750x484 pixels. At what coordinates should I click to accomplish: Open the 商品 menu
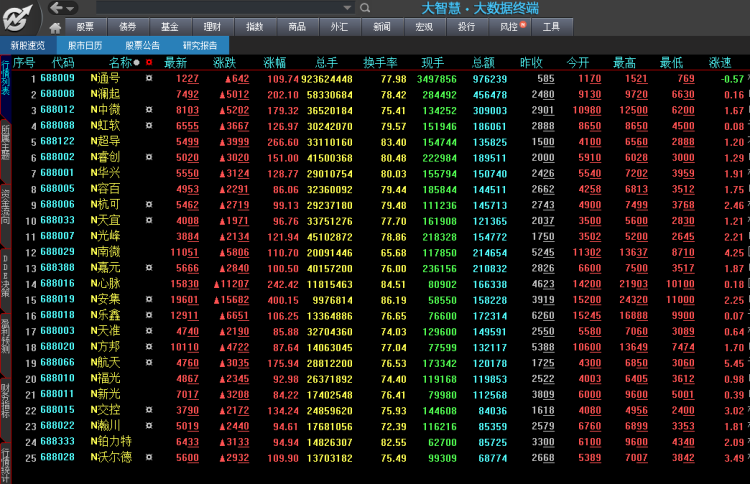click(x=297, y=27)
